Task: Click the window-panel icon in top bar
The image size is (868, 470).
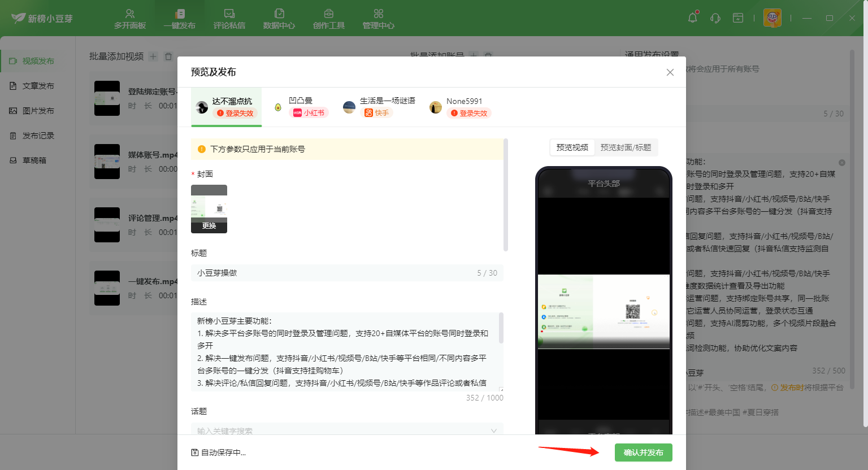Action: pos(738,18)
